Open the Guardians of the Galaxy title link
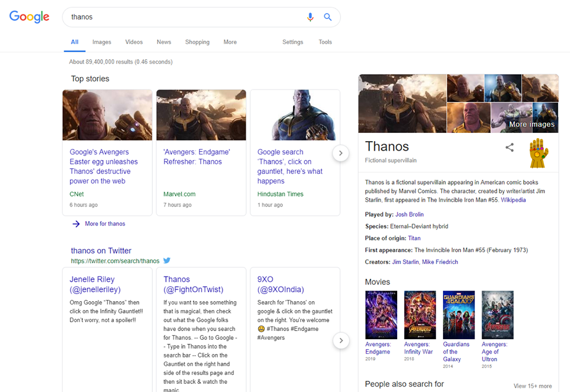 point(456,352)
